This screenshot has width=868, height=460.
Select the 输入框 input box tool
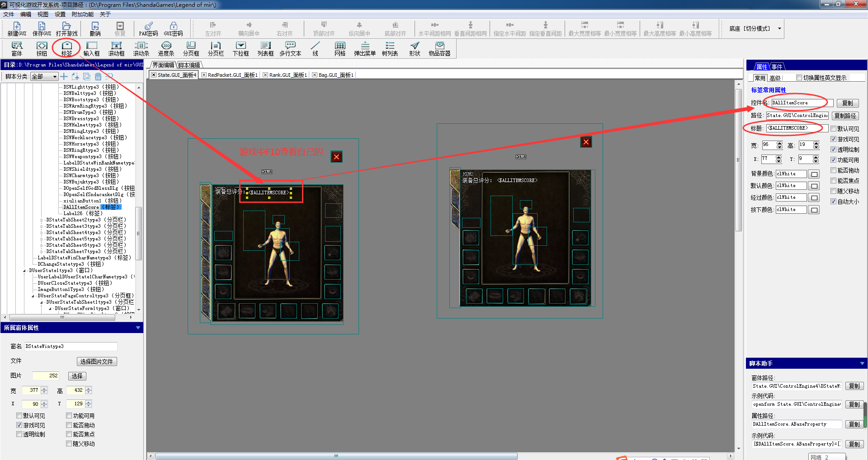click(x=91, y=49)
